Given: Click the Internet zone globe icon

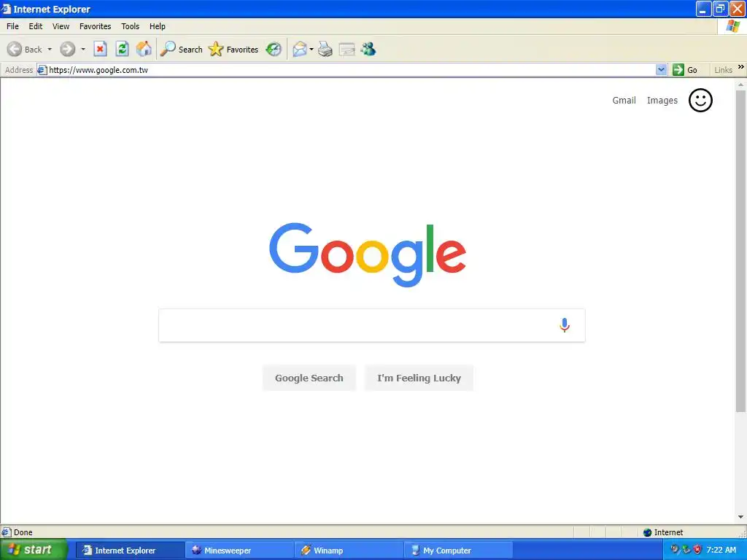Looking at the screenshot, I should coord(648,532).
